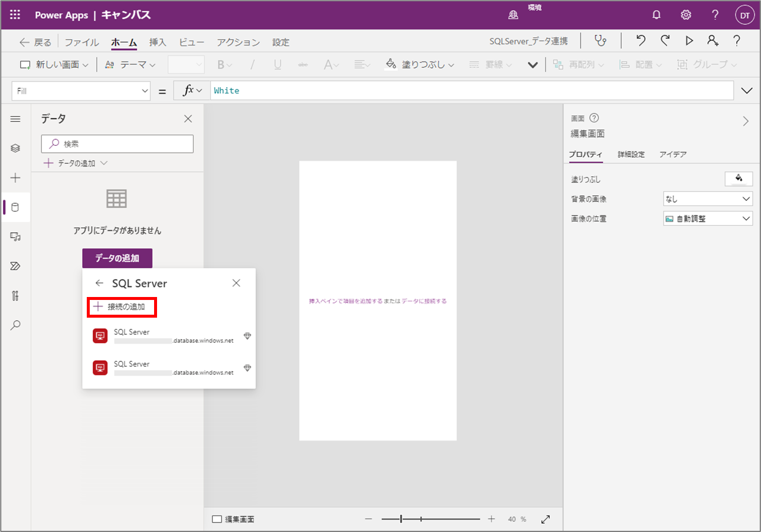Open the ファイル menu
Screen dimensions: 761x532
[x=82, y=42]
